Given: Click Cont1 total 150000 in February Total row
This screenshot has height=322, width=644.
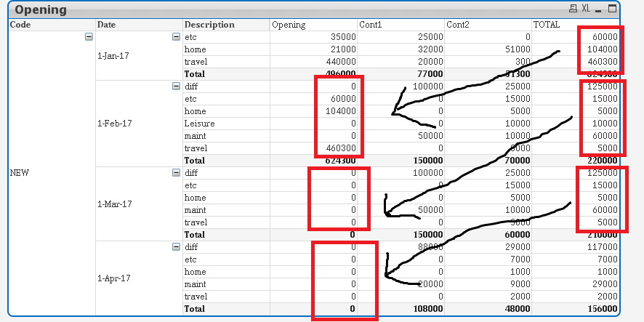Looking at the screenshot, I should (428, 160).
